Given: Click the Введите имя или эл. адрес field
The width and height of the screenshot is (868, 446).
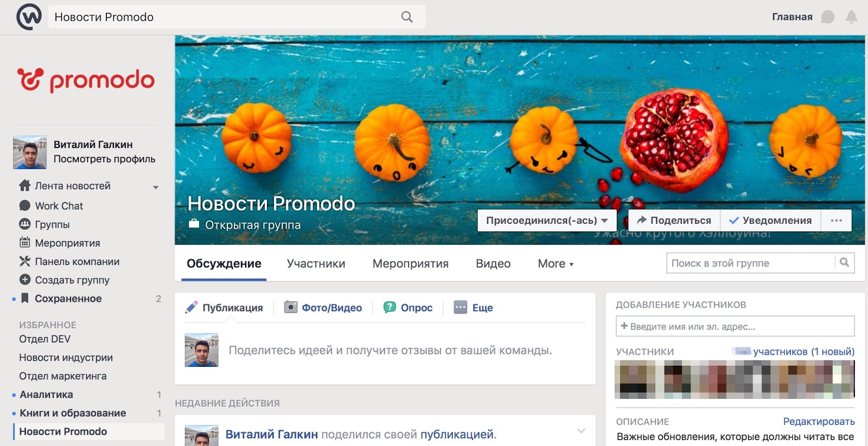Looking at the screenshot, I should [x=735, y=326].
